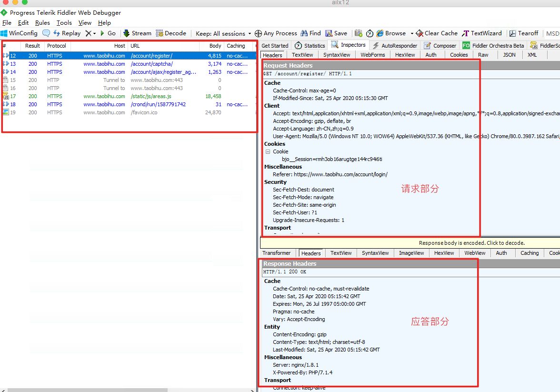Open the Browse dropdown arrow
560x392 pixels.
(412, 34)
